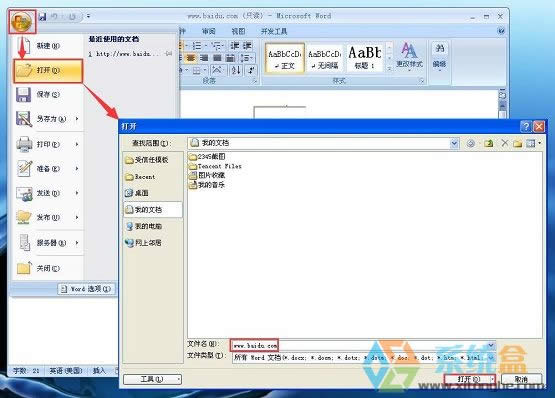Choose 保存 from the Office menu
Screen dimensions: 555x398
pyautogui.click(x=48, y=95)
